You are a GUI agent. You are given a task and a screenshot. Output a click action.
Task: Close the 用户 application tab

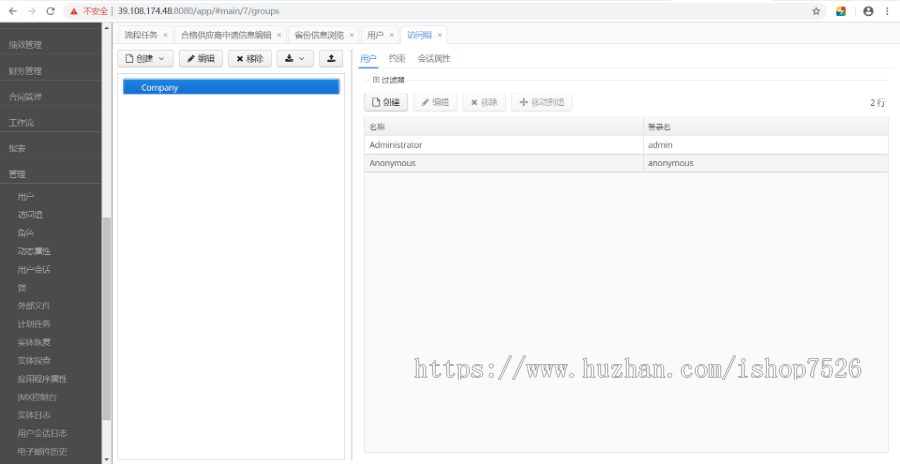pos(391,35)
